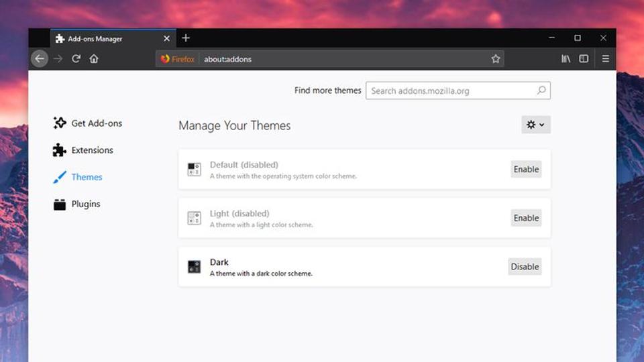The width and height of the screenshot is (644, 362).
Task: Open the Firefox home page icon
Action: 94,59
